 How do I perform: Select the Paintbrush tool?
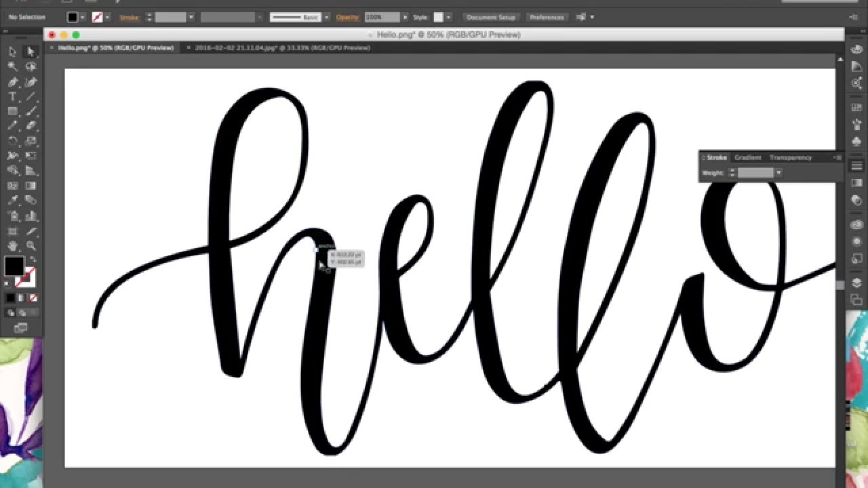(31, 111)
